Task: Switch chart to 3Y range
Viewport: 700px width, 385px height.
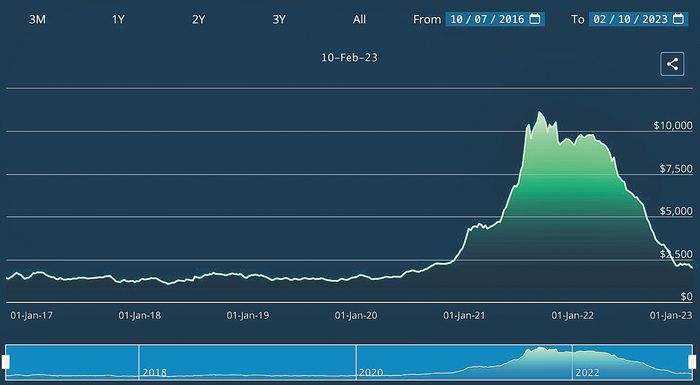Action: coord(279,20)
